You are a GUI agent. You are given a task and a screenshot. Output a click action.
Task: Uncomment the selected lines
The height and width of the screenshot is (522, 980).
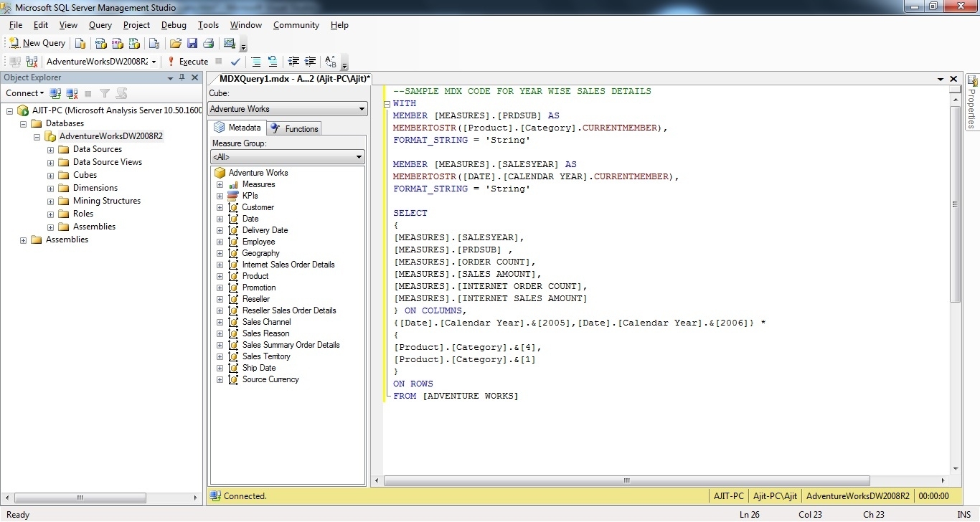click(273, 62)
